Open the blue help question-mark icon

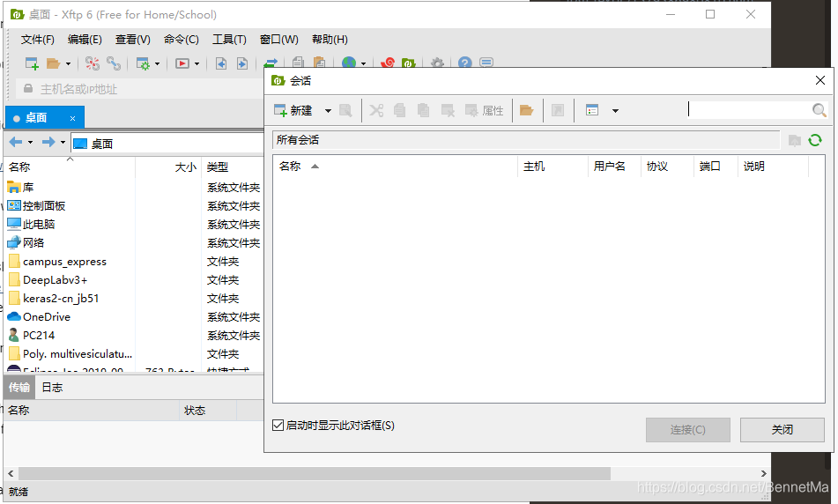465,63
